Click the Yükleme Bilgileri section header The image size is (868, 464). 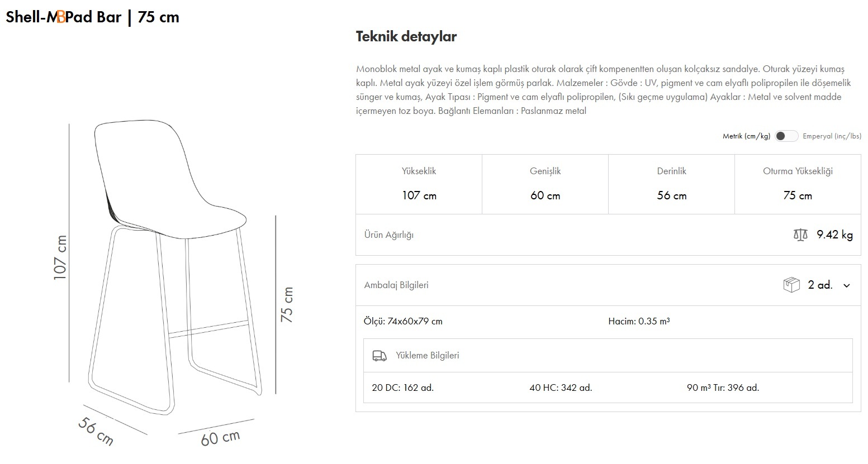(427, 356)
